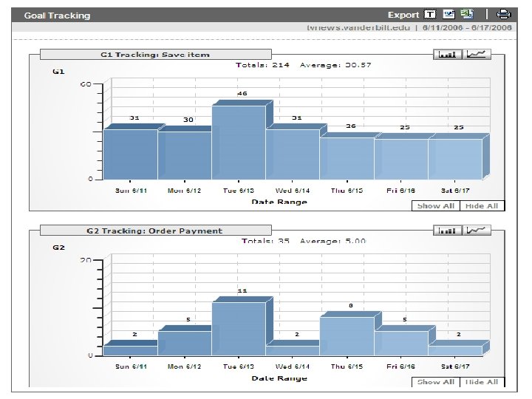Click the Wed 6/14 bar in G1 chart
Screen dimensions: 532x399
tap(293, 154)
